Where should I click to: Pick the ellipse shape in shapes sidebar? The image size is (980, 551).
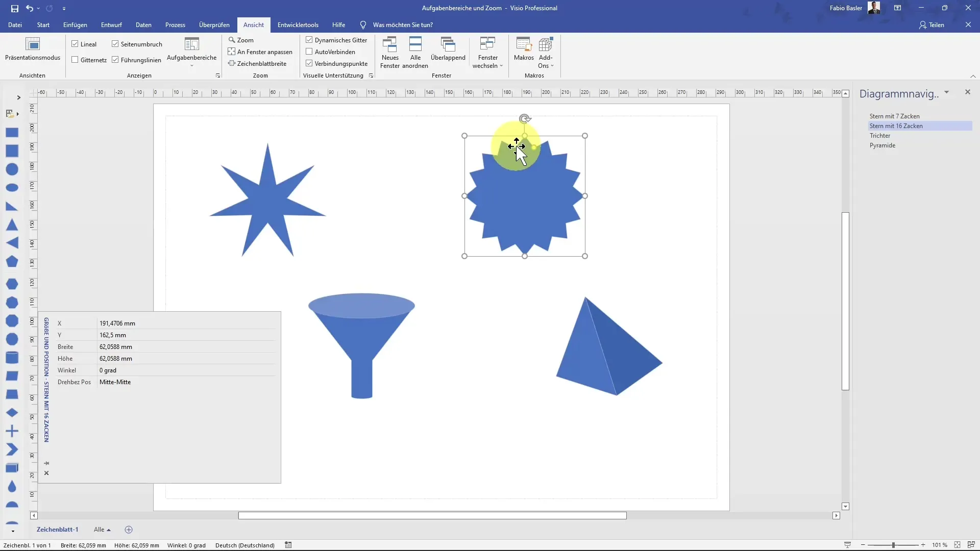pyautogui.click(x=12, y=188)
